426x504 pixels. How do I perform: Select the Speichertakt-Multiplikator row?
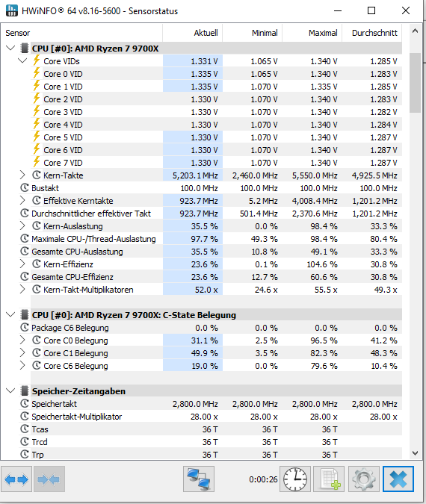coord(210,417)
